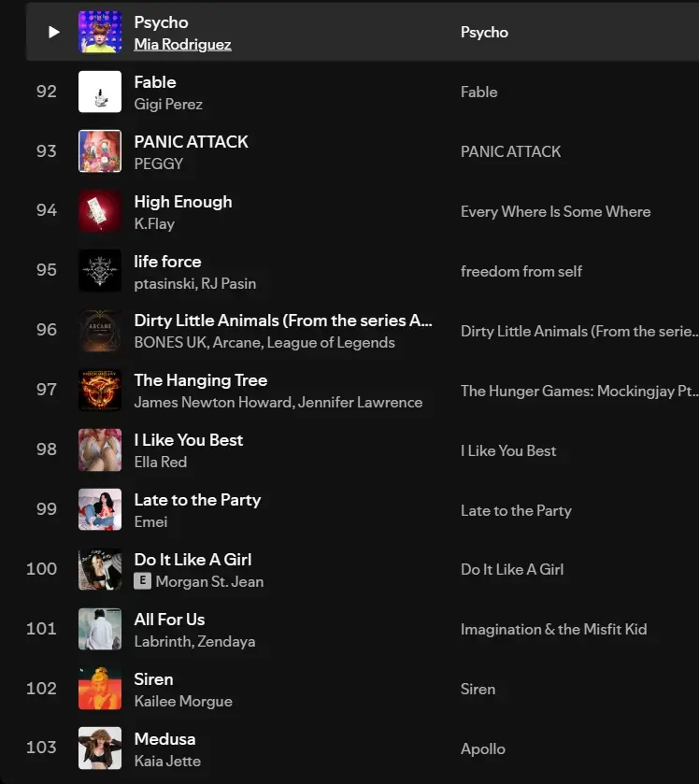This screenshot has width=699, height=784.
Task: Click The Hanging Tree mockingjay artwork
Action: coord(100,391)
